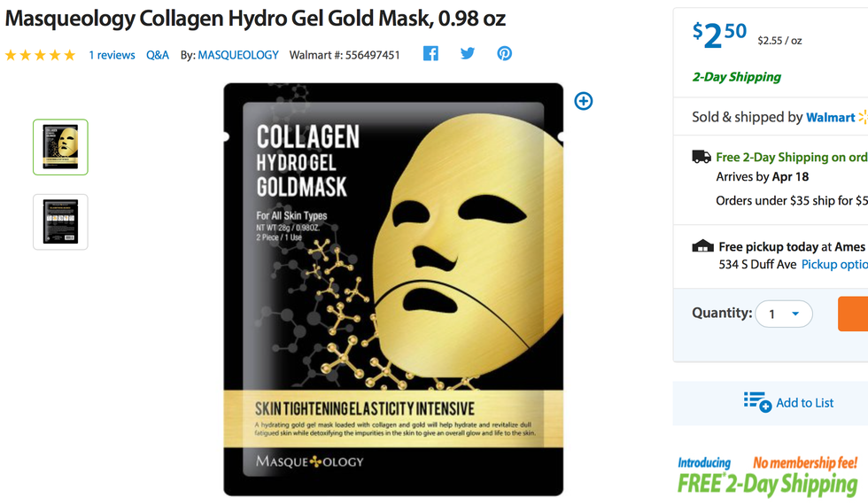Open the Quantity dropdown

pos(784,314)
